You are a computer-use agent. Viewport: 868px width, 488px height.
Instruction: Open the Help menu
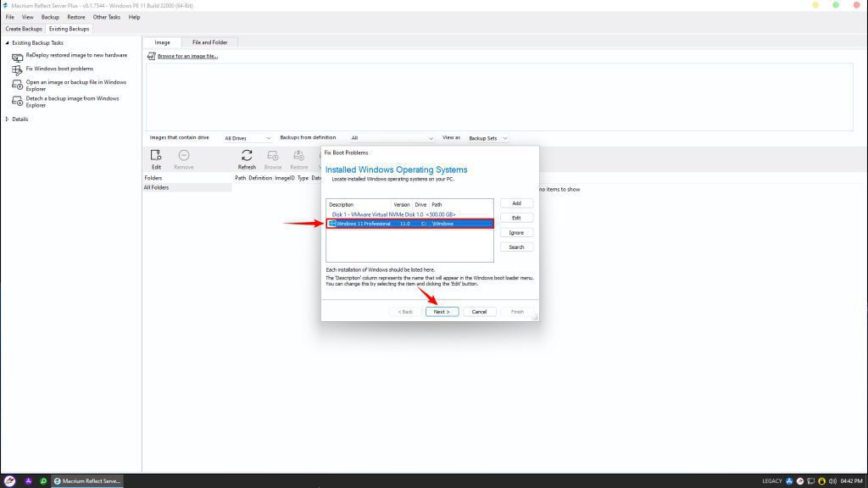pos(134,17)
